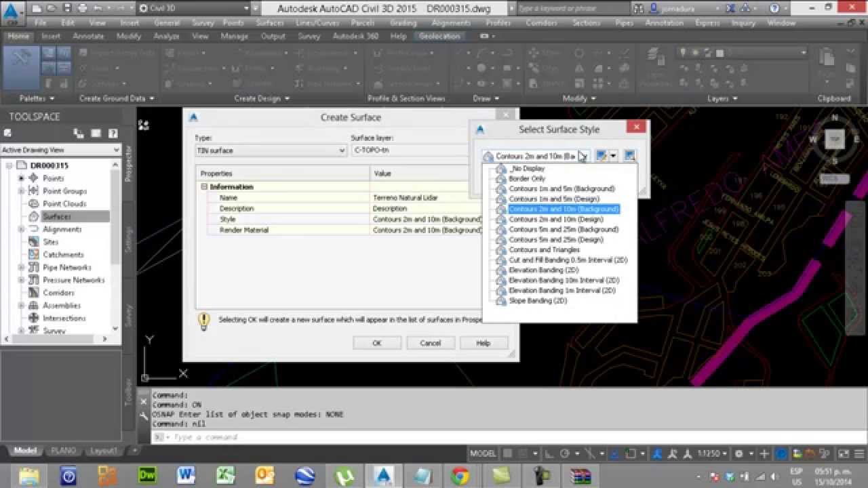The height and width of the screenshot is (488, 868).
Task: Click the Point Clouds tree icon
Action: (x=33, y=203)
